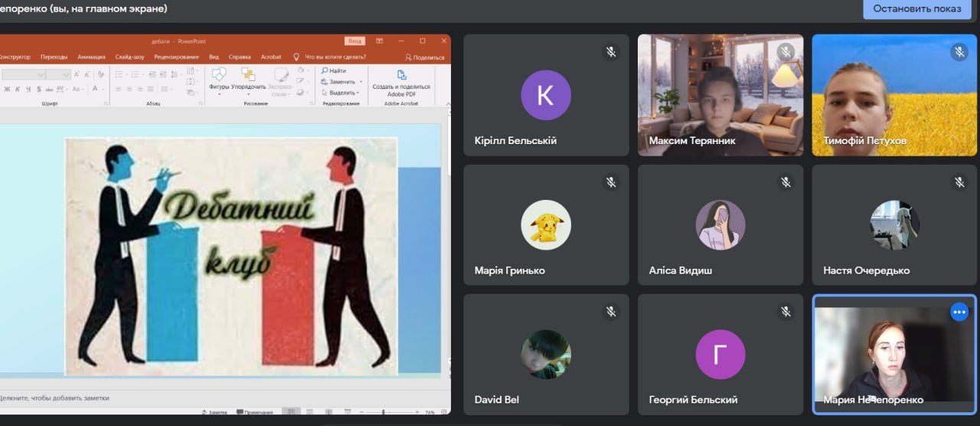Click muted mic icon on Тимофій Пєтухов tile
The height and width of the screenshot is (426, 980).
coord(959,52)
